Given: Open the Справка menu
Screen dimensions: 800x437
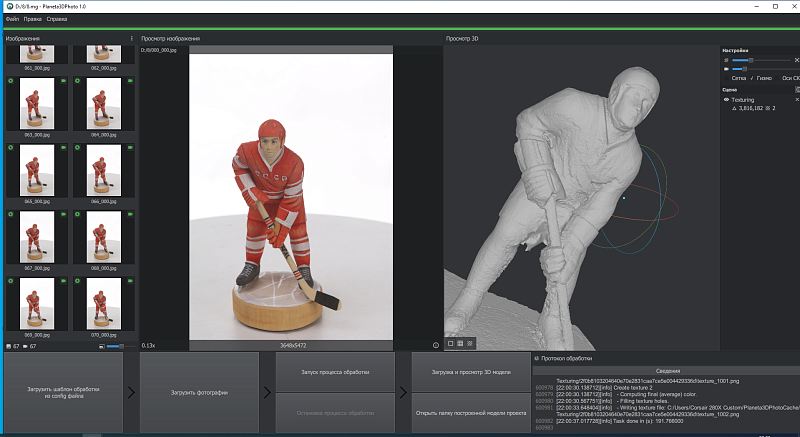Looking at the screenshot, I should pos(57,19).
